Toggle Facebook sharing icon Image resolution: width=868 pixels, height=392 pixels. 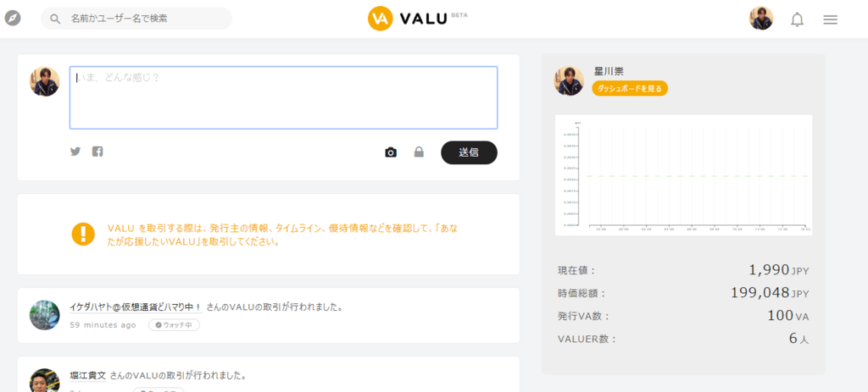pos(97,151)
